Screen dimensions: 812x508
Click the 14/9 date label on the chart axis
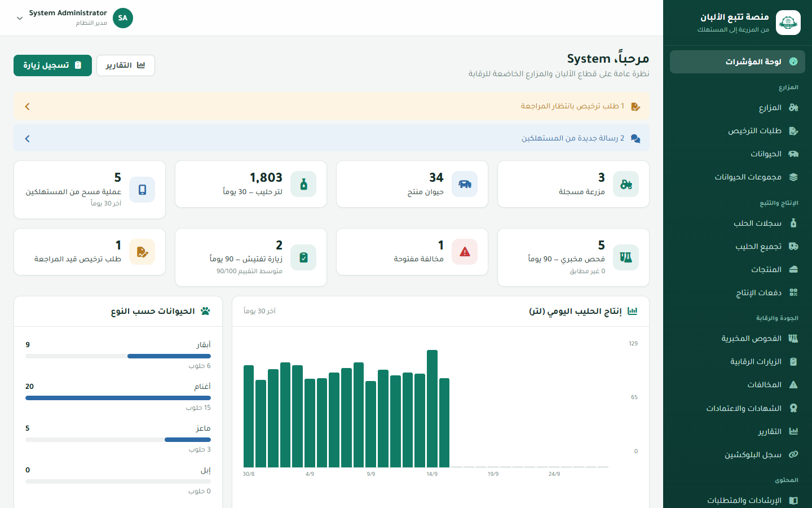tap(432, 474)
